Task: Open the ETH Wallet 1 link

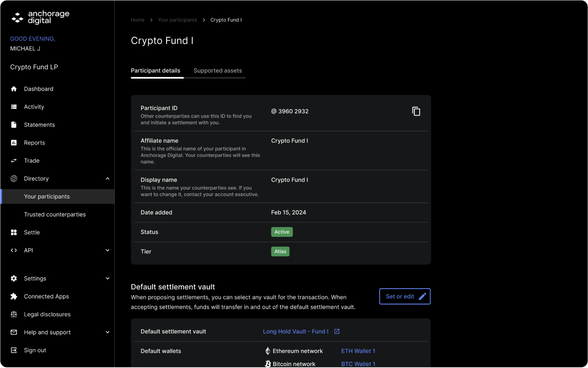Action: (358, 351)
